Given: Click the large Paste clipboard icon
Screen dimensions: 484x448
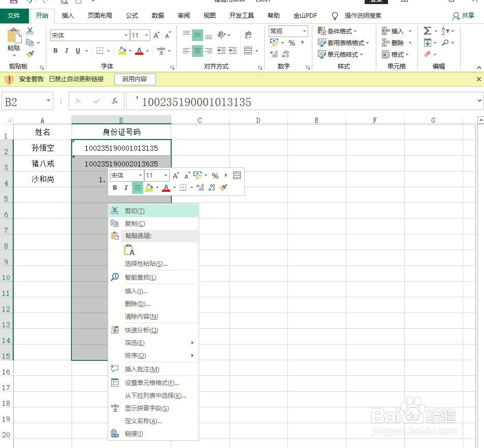Looking at the screenshot, I should point(14,36).
